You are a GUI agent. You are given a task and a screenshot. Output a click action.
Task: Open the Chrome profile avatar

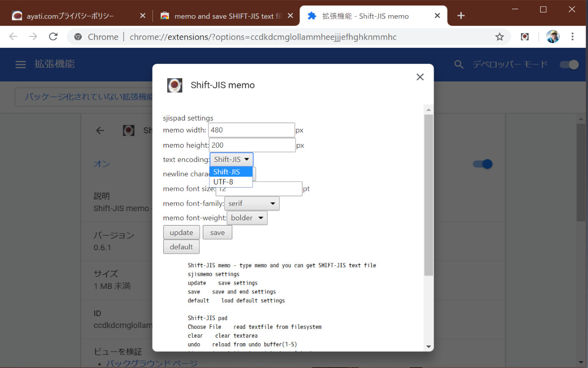[553, 37]
